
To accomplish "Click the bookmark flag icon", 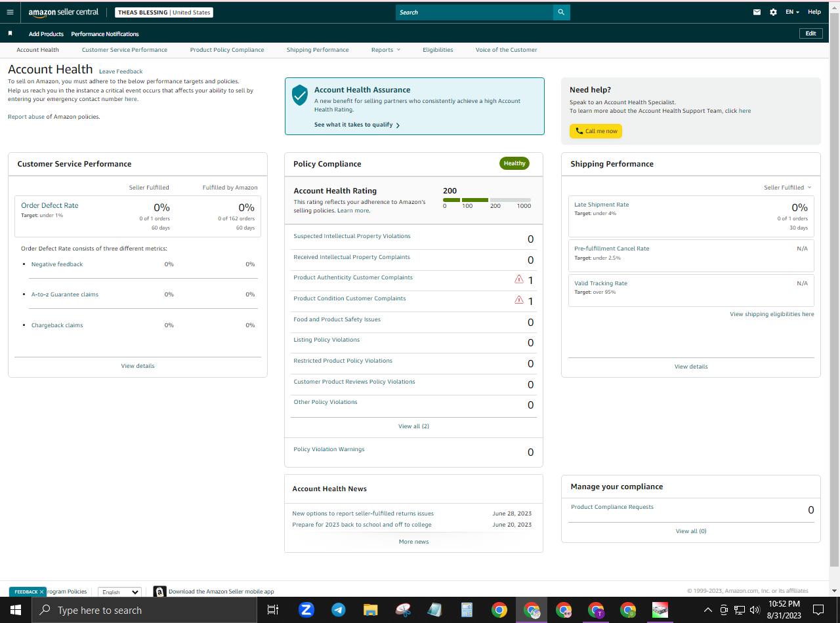I will coord(10,33).
